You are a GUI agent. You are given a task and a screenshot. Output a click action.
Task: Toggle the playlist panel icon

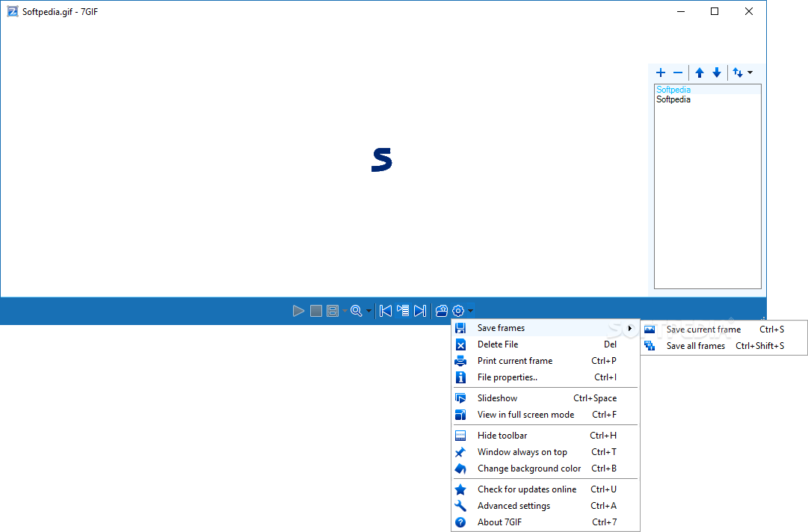point(403,311)
